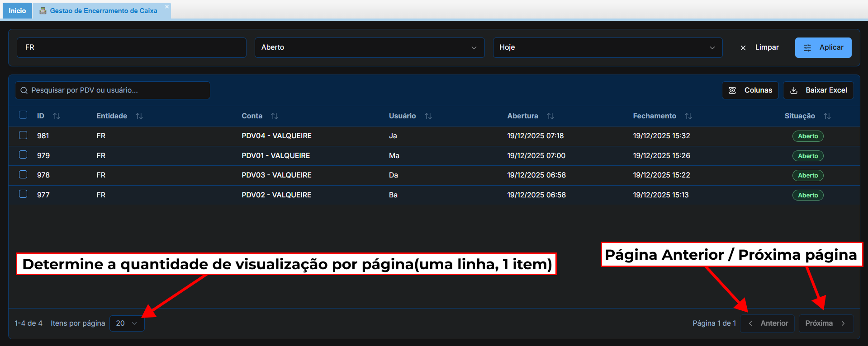Tick the checkbox for row 978
Image resolution: width=868 pixels, height=346 pixels.
point(23,174)
